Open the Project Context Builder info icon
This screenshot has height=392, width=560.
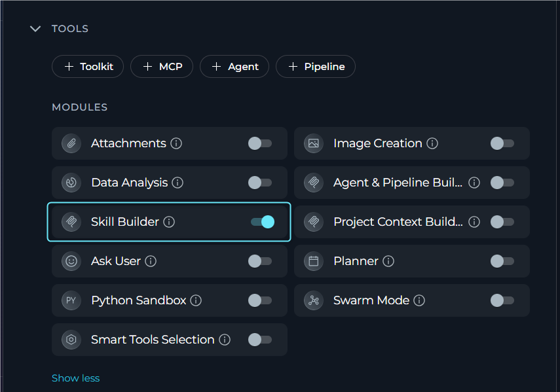[x=474, y=222]
